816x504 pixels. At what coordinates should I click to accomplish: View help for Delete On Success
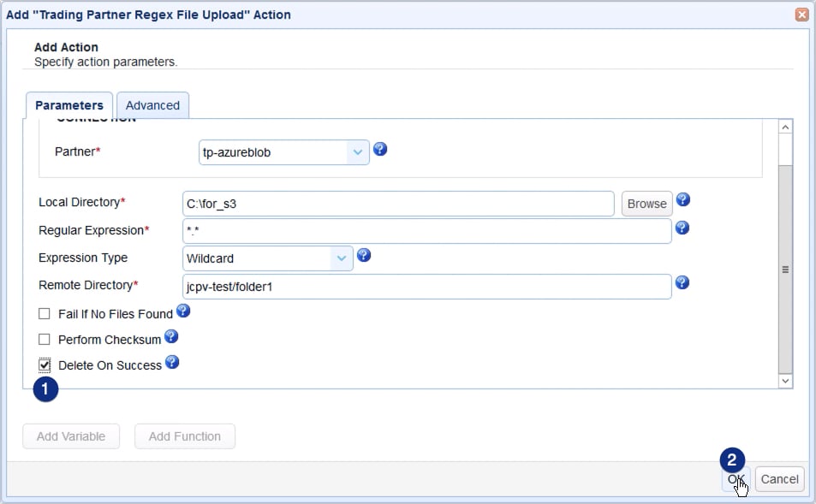tap(170, 361)
